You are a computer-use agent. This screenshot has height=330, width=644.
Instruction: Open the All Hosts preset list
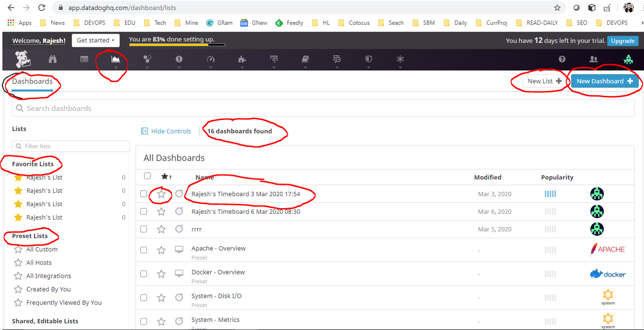39,263
